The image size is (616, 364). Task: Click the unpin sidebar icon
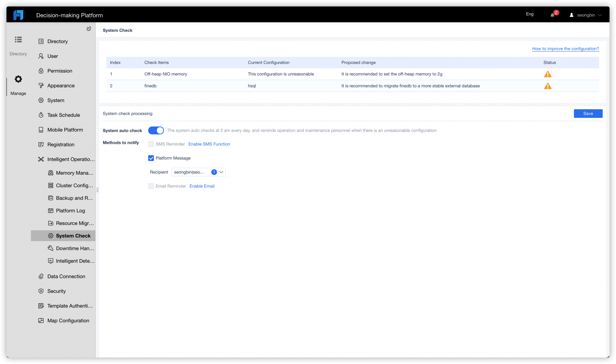89,29
